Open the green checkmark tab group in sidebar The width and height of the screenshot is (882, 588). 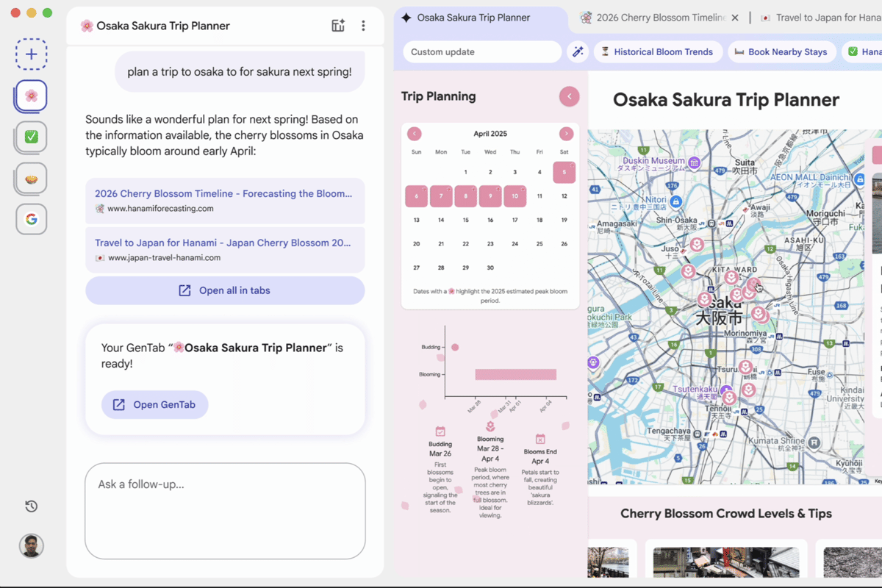pyautogui.click(x=30, y=137)
